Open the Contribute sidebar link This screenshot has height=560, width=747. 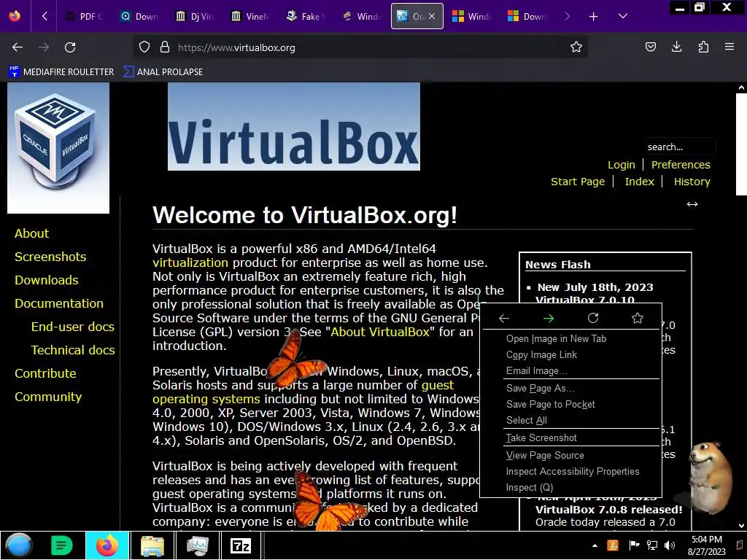click(45, 373)
